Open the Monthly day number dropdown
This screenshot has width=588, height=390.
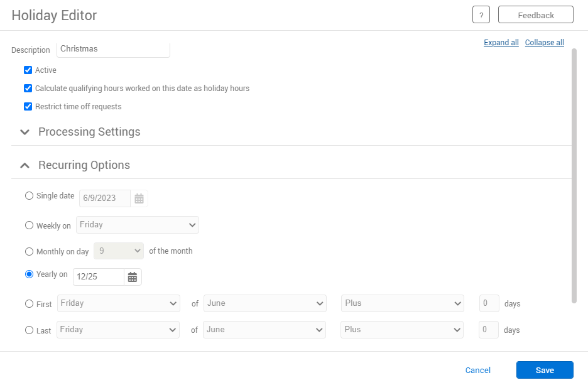coord(119,251)
